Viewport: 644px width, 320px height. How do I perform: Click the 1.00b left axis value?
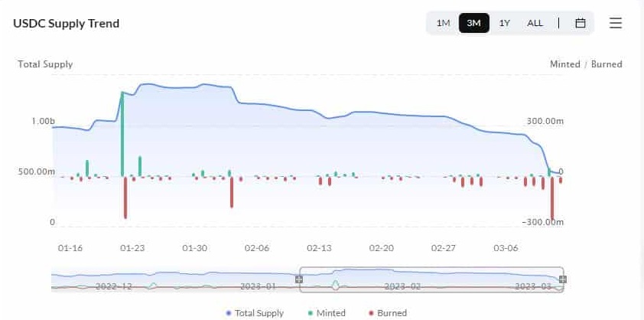tap(43, 121)
